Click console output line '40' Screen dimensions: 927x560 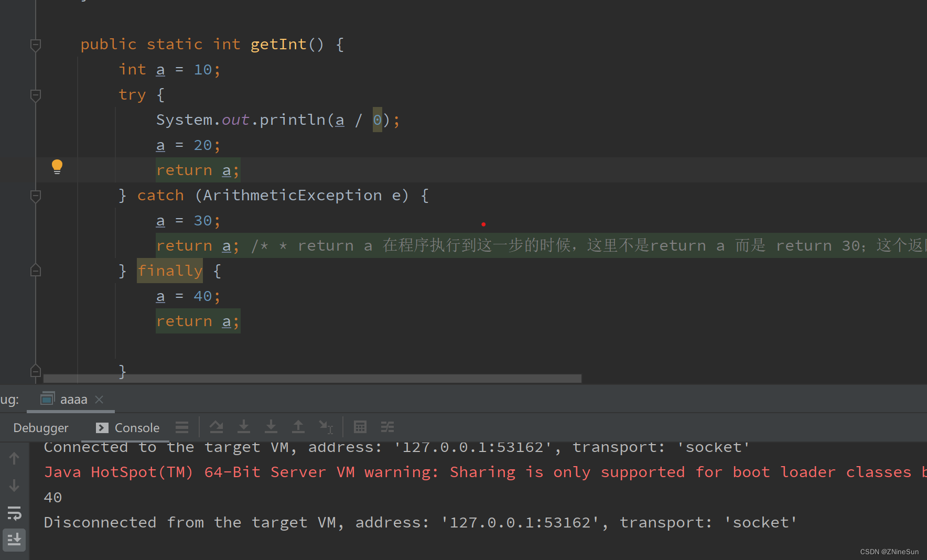53,498
